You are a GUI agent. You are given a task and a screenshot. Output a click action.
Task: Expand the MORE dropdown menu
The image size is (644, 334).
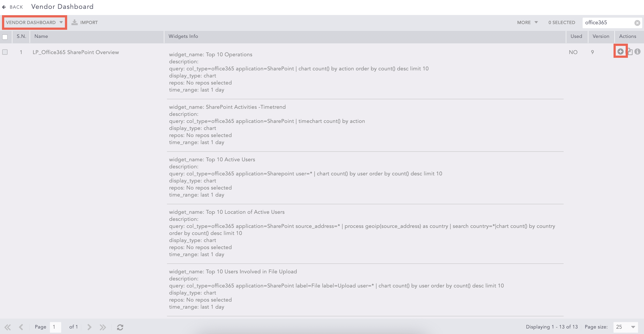point(527,23)
